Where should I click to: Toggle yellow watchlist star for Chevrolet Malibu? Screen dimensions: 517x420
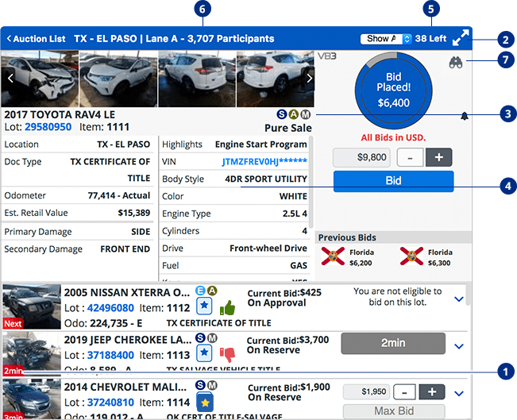pyautogui.click(x=205, y=403)
